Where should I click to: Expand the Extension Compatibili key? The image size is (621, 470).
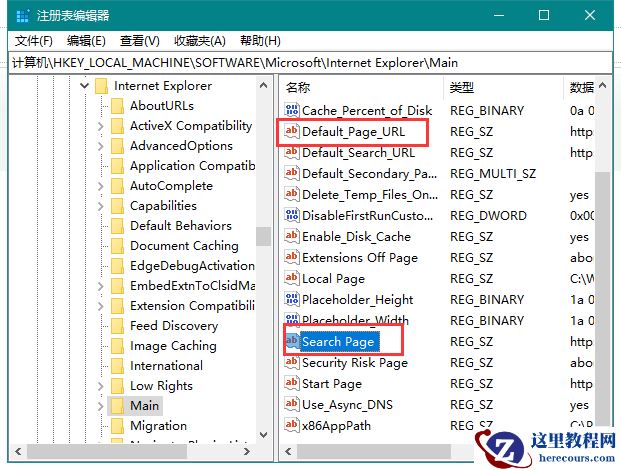[100, 306]
